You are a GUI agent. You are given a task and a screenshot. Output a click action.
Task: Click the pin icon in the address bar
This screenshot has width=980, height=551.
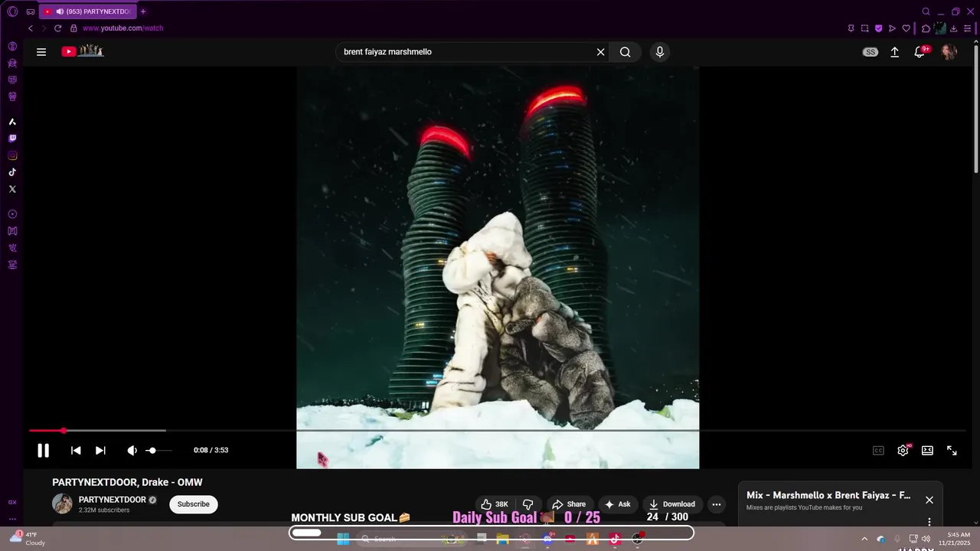pos(851,28)
